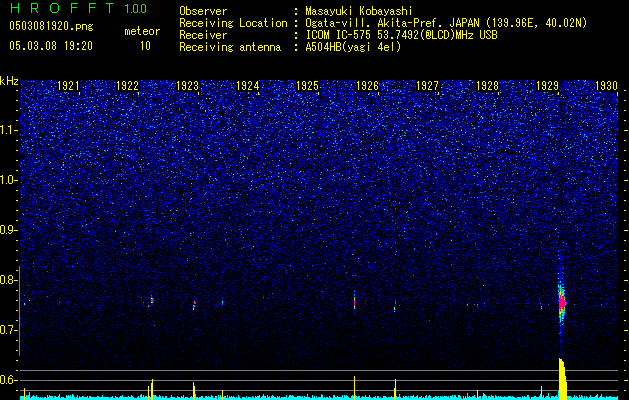Click the 'Receiving antenna' label
This screenshot has height=400, width=629.
tap(230, 47)
